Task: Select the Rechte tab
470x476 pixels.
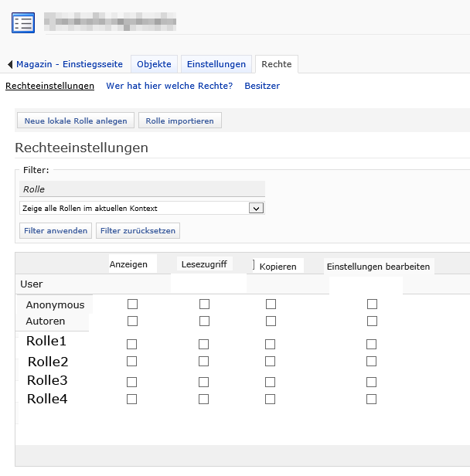Action: click(x=276, y=64)
